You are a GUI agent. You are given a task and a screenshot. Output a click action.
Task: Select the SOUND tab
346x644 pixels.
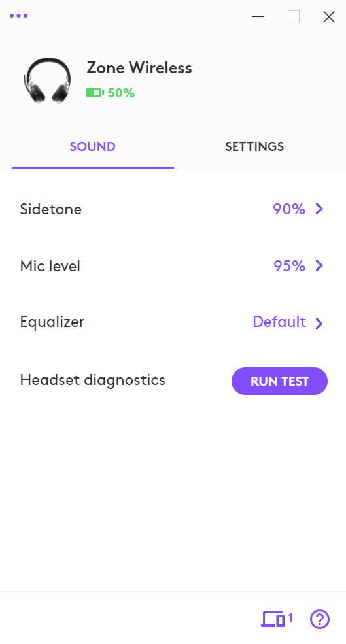coord(92,146)
